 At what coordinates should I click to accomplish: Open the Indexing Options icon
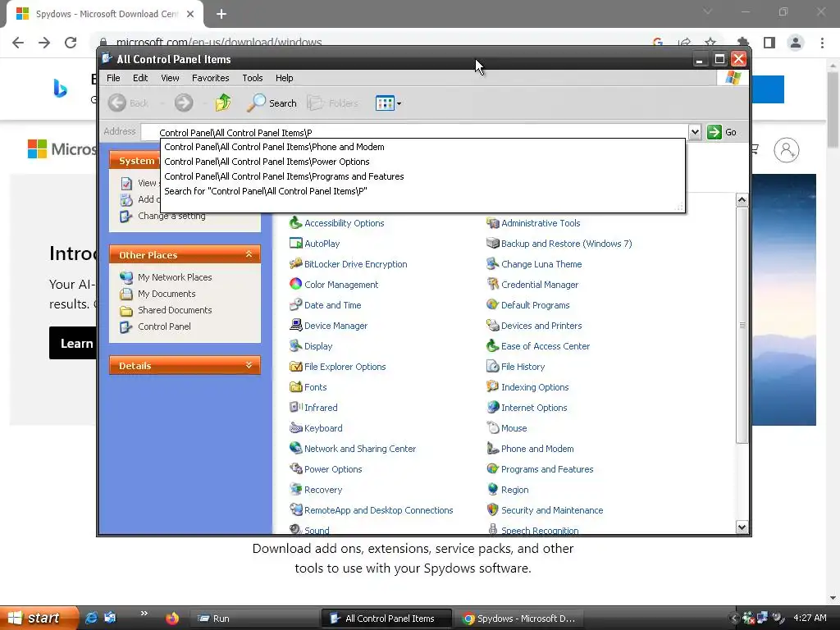[493, 387]
